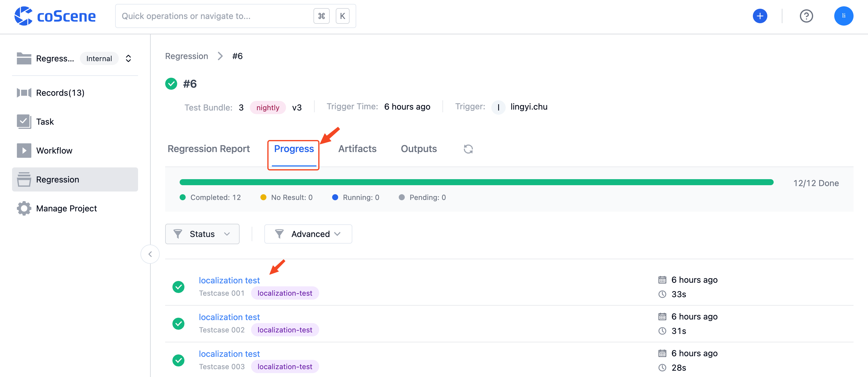Viewport: 868px width, 377px height.
Task: Click the help question mark icon top right
Action: click(807, 15)
